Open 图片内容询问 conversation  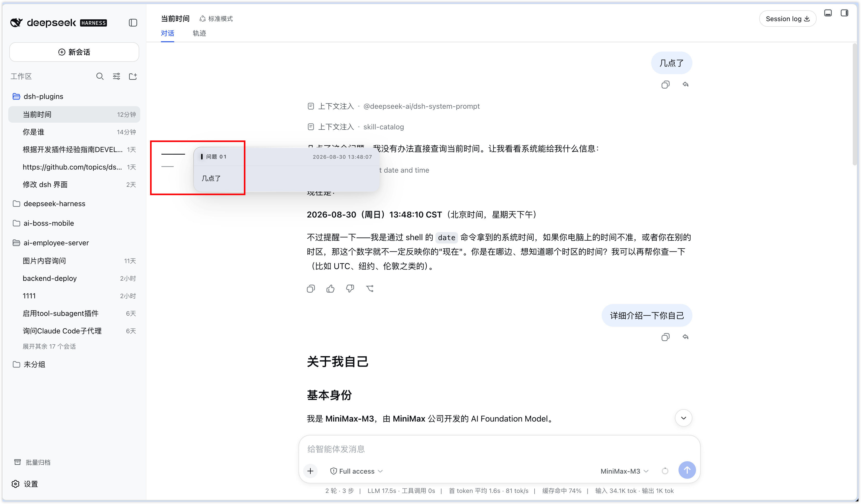(x=74, y=261)
